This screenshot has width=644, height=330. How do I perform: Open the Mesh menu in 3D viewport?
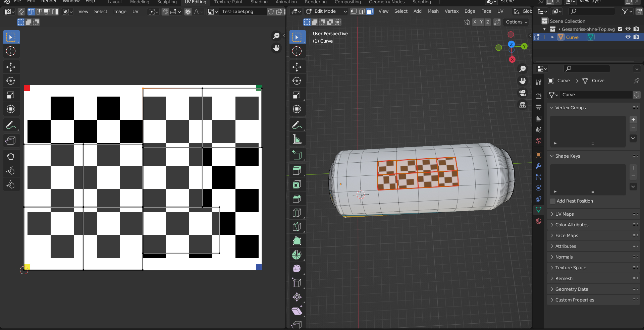(x=433, y=11)
